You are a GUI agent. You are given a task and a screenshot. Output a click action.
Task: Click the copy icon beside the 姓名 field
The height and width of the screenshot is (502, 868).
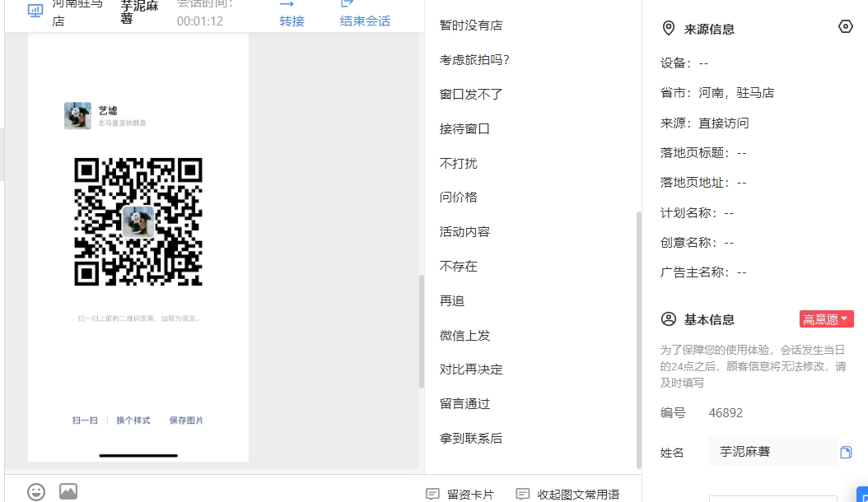pyautogui.click(x=846, y=452)
